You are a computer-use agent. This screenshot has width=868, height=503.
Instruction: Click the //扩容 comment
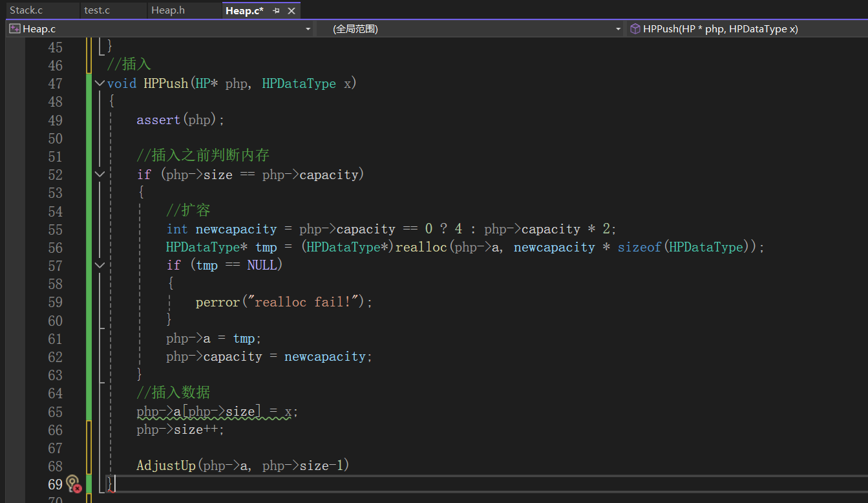click(x=188, y=211)
